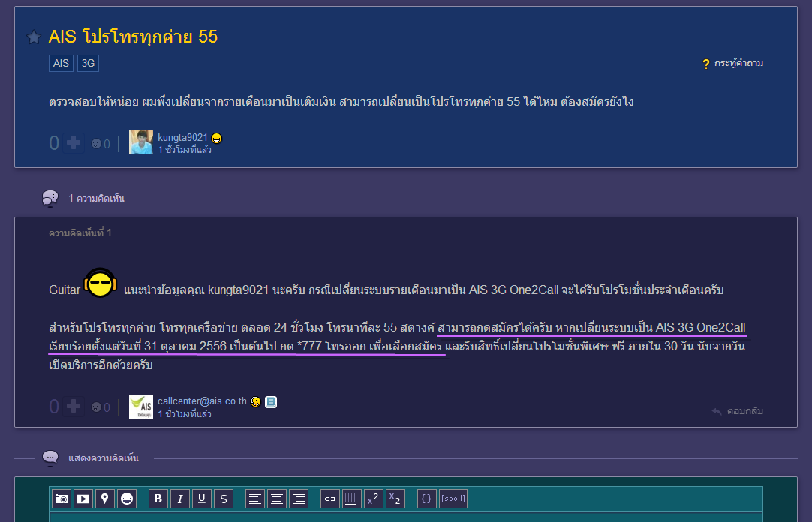Click inside the comment editor text area
Viewport: 812px width, 522px height.
coord(406,517)
